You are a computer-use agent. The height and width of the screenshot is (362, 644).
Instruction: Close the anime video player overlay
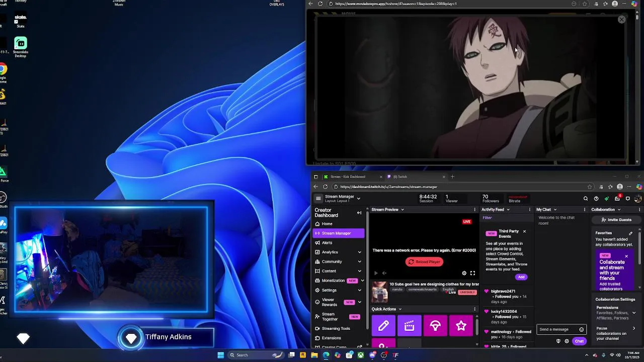(x=622, y=20)
